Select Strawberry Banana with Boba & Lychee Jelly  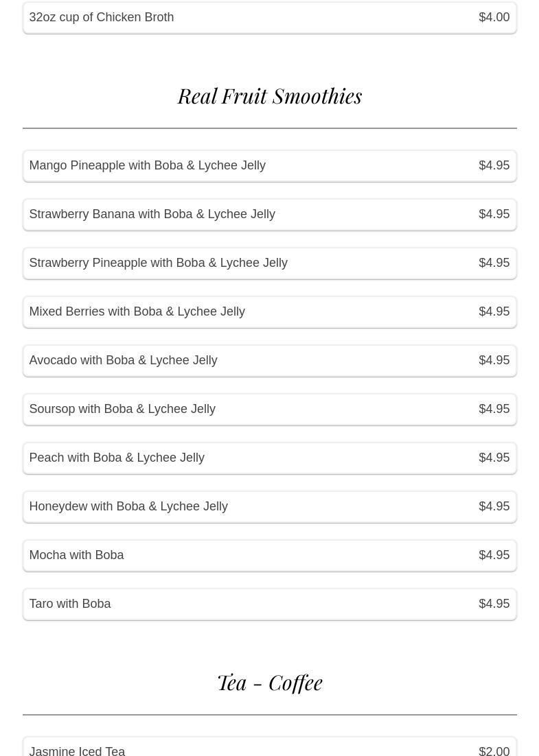(x=152, y=214)
